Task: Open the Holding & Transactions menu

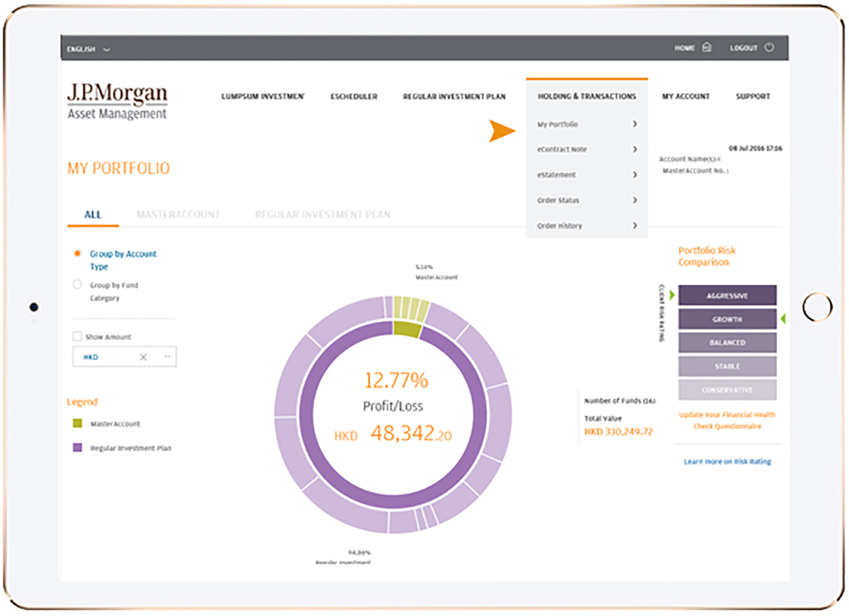Action: pos(587,96)
